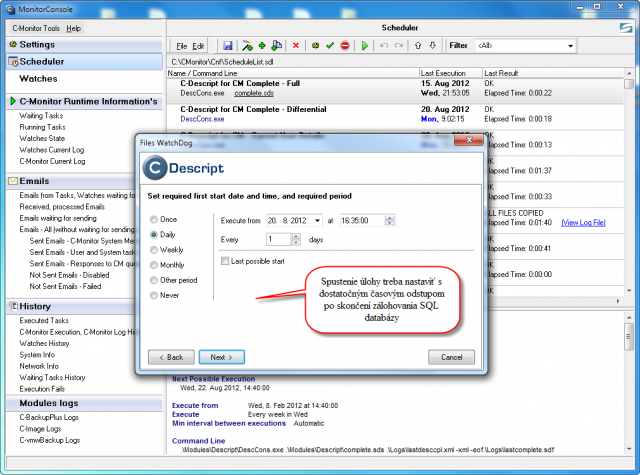Click the Last Execution column header
This screenshot has width=640, height=475.
point(451,73)
